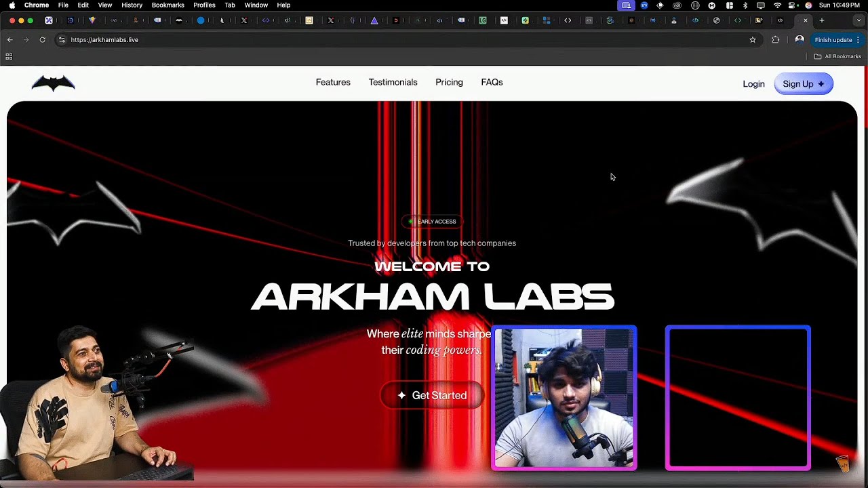Click the Arkham Labs bat logo
Screen dimensions: 868x488
pyautogui.click(x=53, y=83)
